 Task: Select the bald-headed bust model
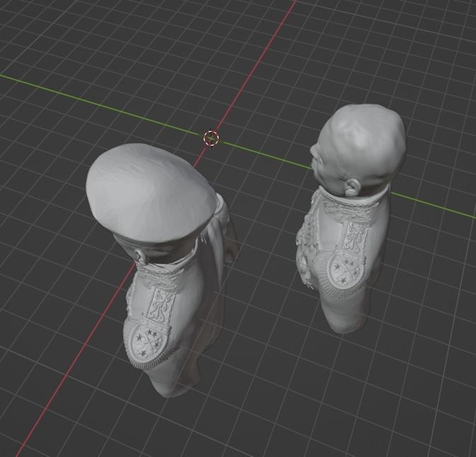point(352,217)
